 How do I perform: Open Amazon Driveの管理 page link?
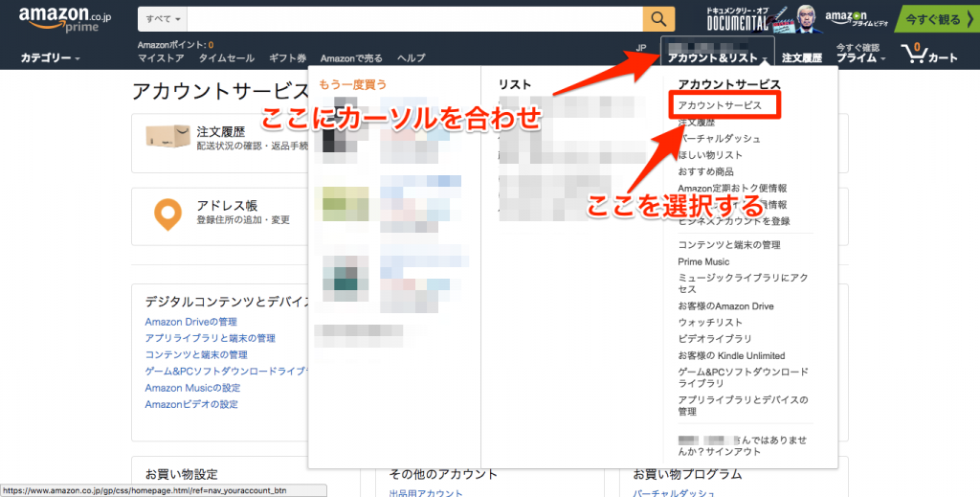click(x=191, y=322)
